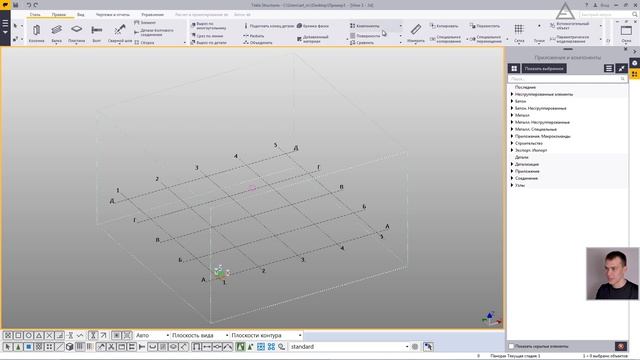Click the Измерить (measure) ruler tool
This screenshot has height=360, width=640.
pyautogui.click(x=416, y=33)
